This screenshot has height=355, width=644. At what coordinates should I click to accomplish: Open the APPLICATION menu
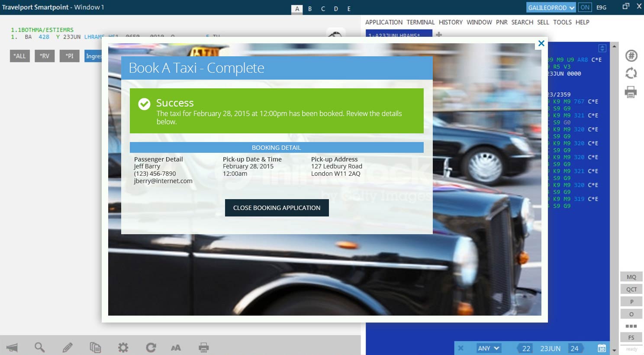384,22
